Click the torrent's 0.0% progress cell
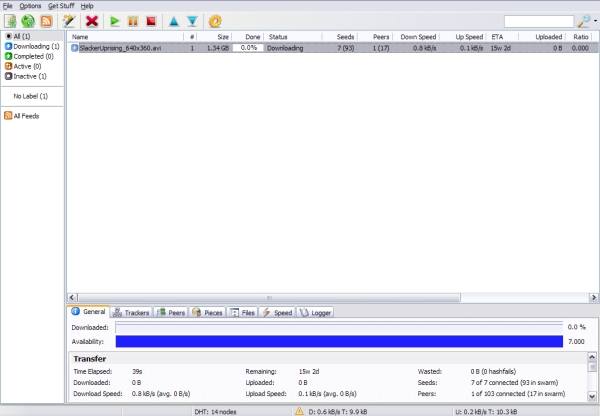Viewport: 600px width, 416px height. click(x=248, y=48)
